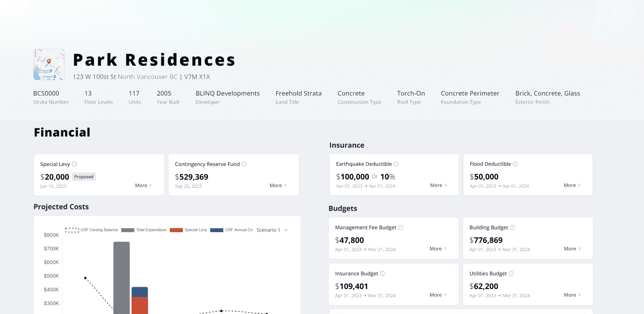Expand More on the Contingency Reserve Fund card
The width and height of the screenshot is (644, 314).
pyautogui.click(x=278, y=186)
